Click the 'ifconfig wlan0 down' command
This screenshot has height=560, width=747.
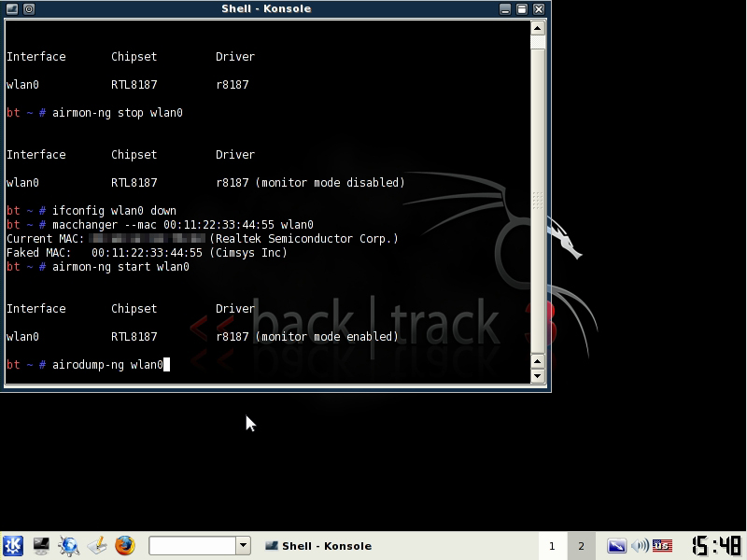pos(114,211)
